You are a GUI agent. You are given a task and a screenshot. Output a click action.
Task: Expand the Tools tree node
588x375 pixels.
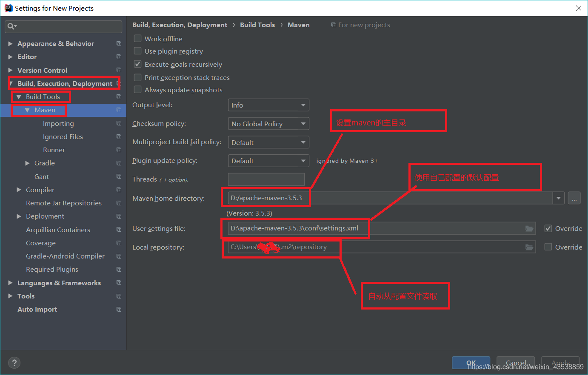point(11,296)
